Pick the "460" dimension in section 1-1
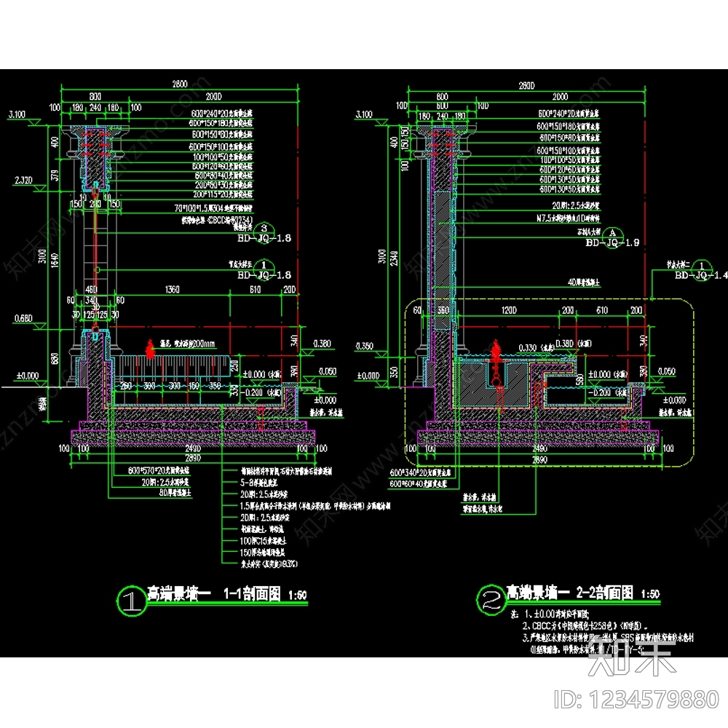The height and width of the screenshot is (728, 728). 91,290
